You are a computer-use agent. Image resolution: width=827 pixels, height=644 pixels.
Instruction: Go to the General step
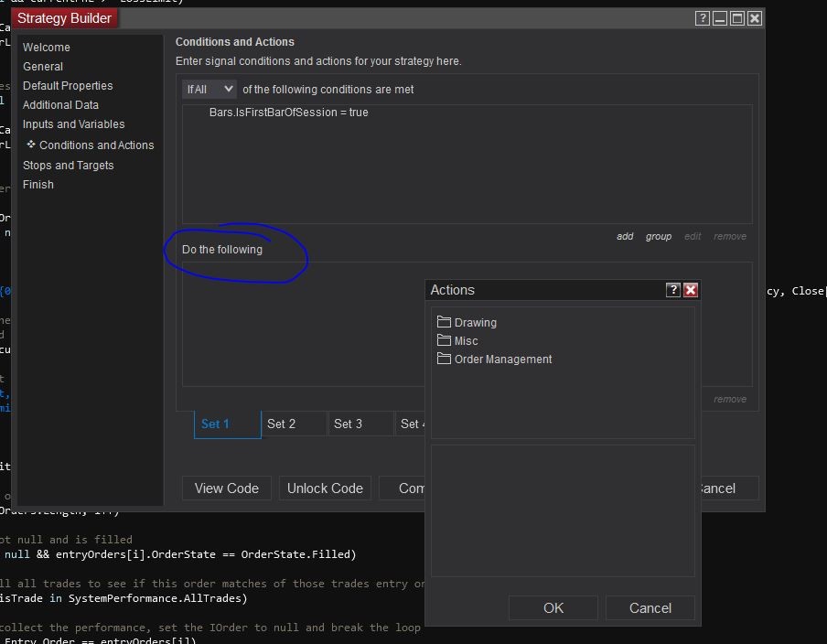[43, 67]
